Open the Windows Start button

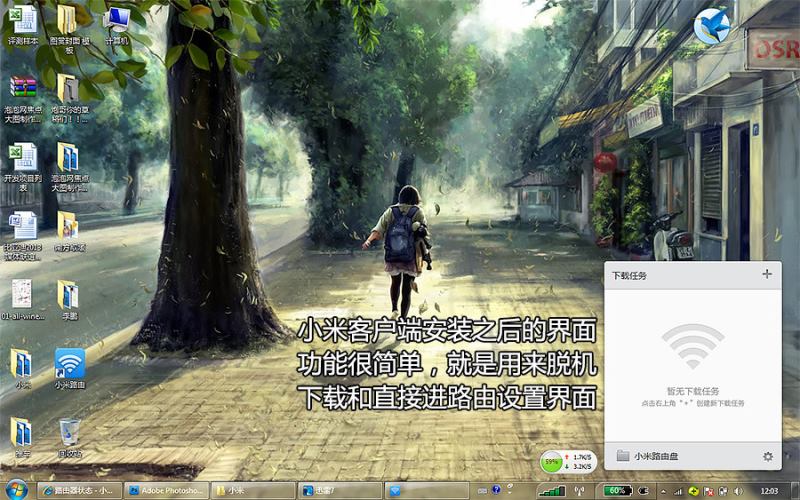coord(17,490)
